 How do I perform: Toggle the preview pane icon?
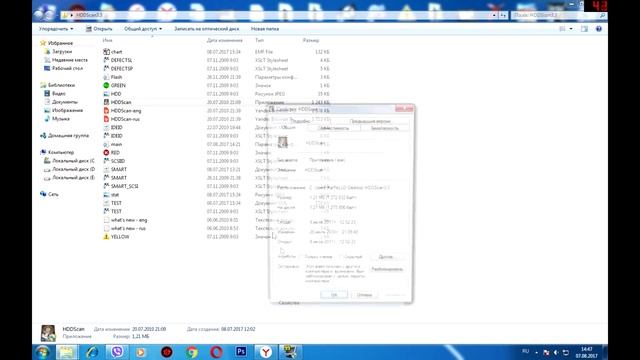[x=584, y=29]
